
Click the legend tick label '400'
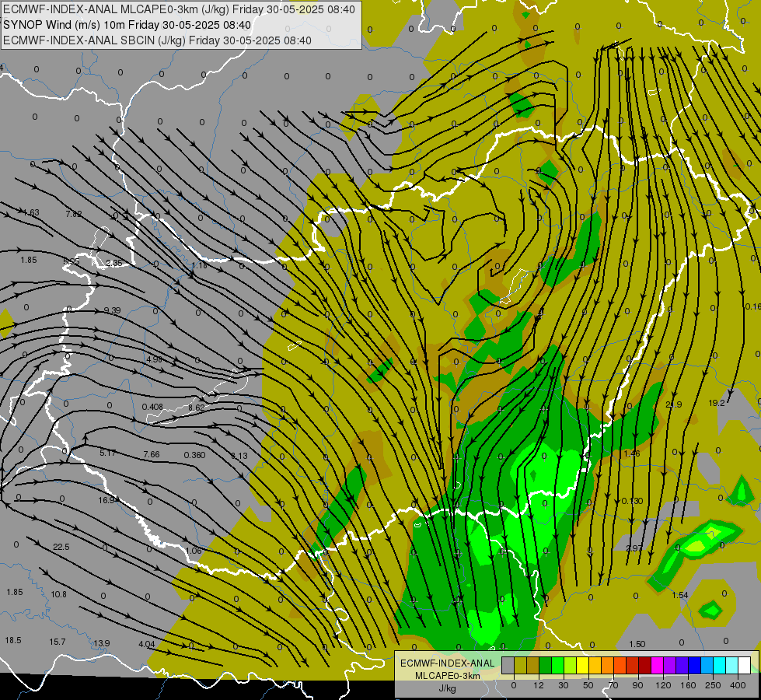tap(738, 685)
